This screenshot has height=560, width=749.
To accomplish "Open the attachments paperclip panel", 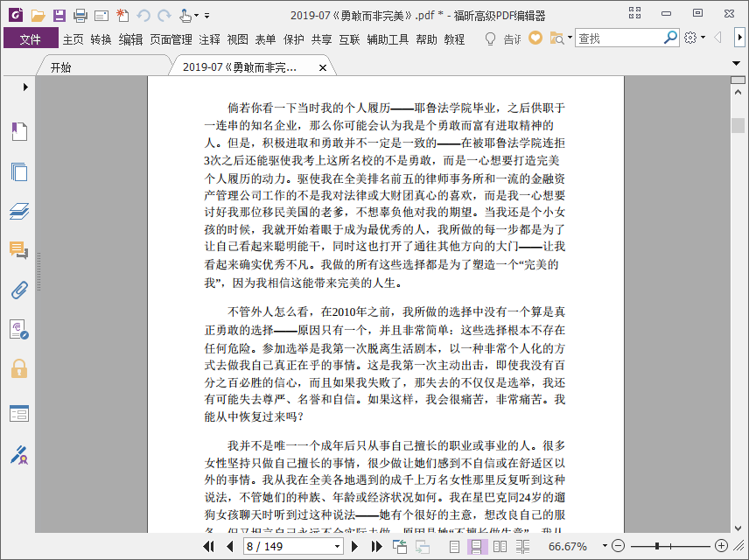I will pos(19,290).
